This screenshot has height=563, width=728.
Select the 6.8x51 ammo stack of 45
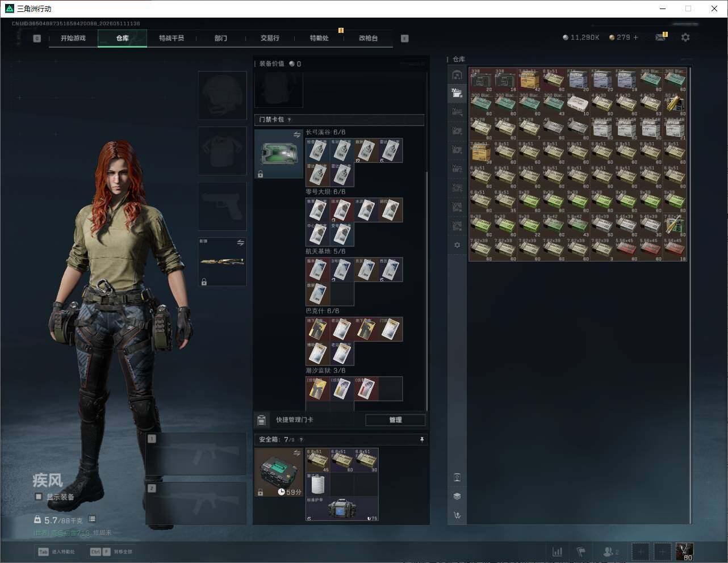click(318, 460)
